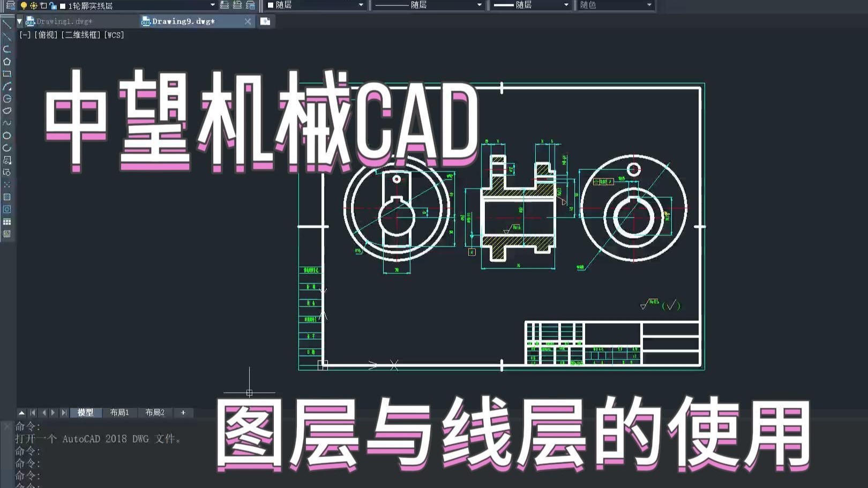
Task: Expand the document tab list arrow
Action: (19, 21)
